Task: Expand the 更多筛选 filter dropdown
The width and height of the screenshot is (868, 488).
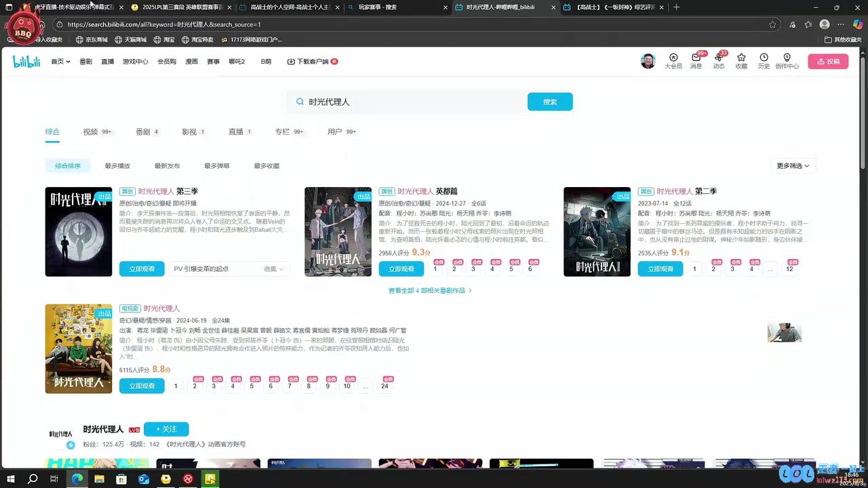Action: pyautogui.click(x=793, y=165)
